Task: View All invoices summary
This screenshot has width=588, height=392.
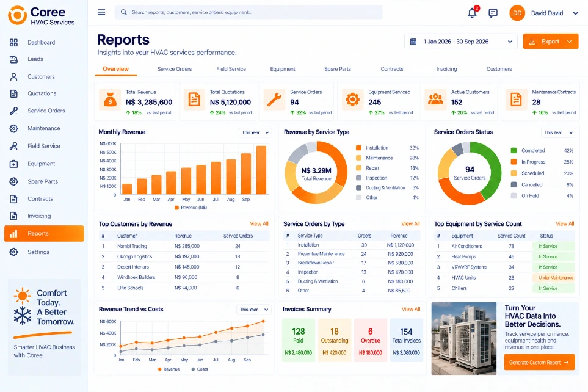Action: [411, 310]
